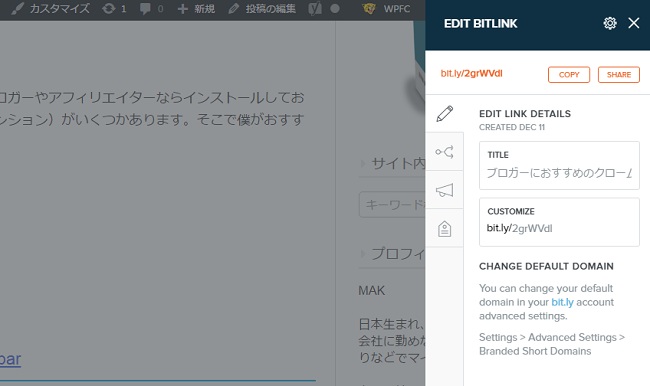This screenshot has height=386, width=650.
Task: Open the tag sidebar icon
Action: click(444, 228)
